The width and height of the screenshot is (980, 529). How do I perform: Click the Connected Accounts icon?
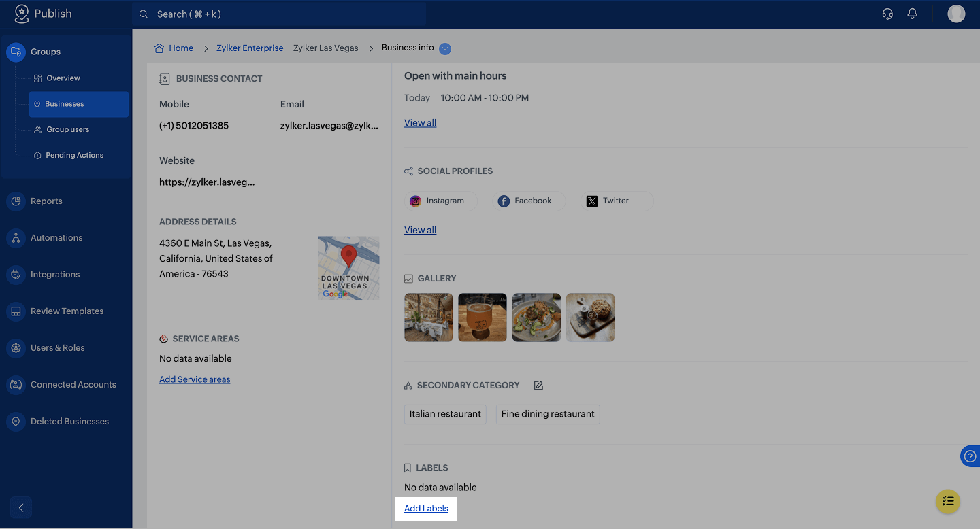16,385
